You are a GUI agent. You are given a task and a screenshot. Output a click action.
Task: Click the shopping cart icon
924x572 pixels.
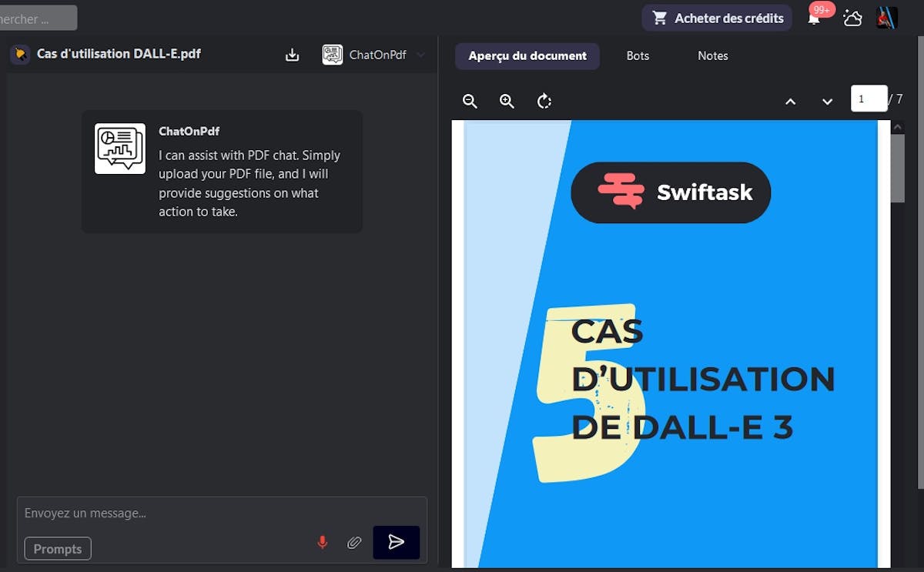pos(659,18)
